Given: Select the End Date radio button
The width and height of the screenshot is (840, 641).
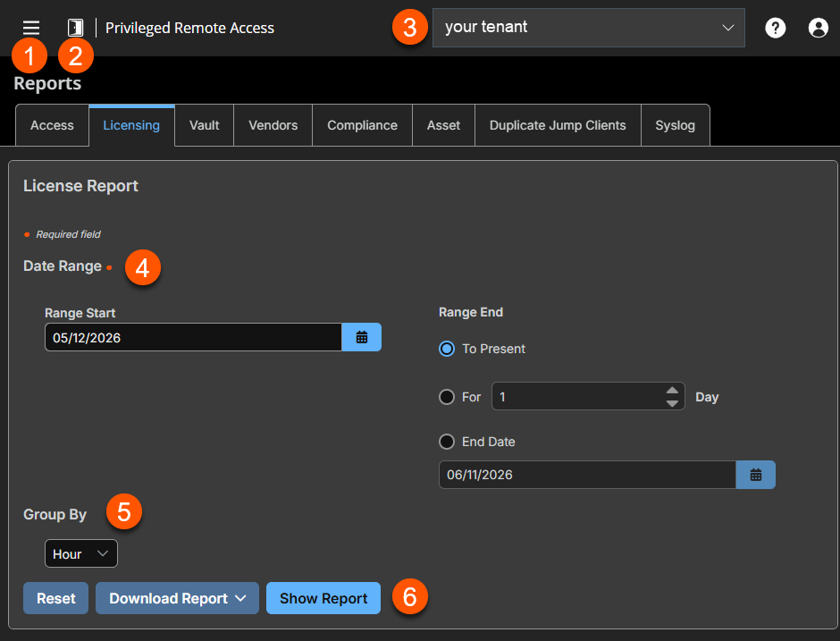Looking at the screenshot, I should coord(447,442).
